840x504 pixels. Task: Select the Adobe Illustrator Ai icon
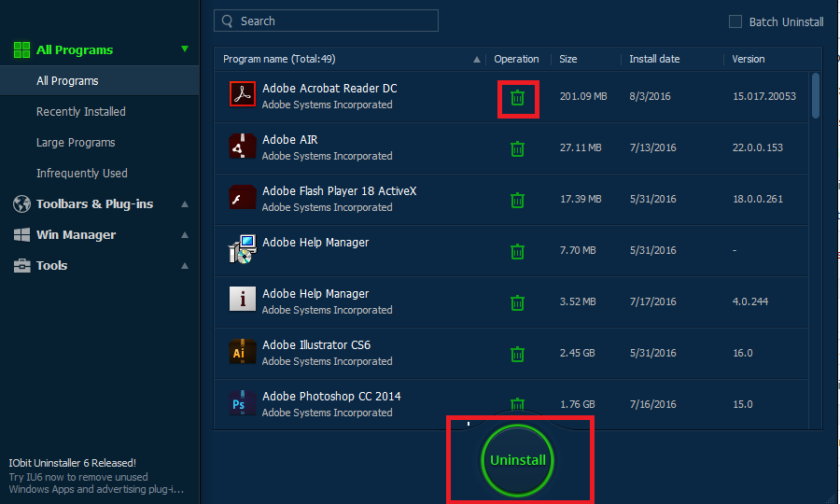[x=242, y=351]
